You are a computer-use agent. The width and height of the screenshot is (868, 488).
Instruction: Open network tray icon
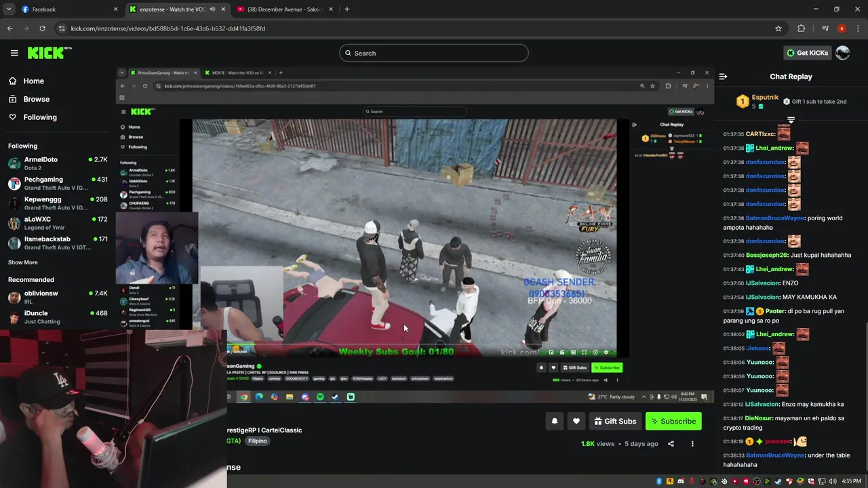[822, 481]
